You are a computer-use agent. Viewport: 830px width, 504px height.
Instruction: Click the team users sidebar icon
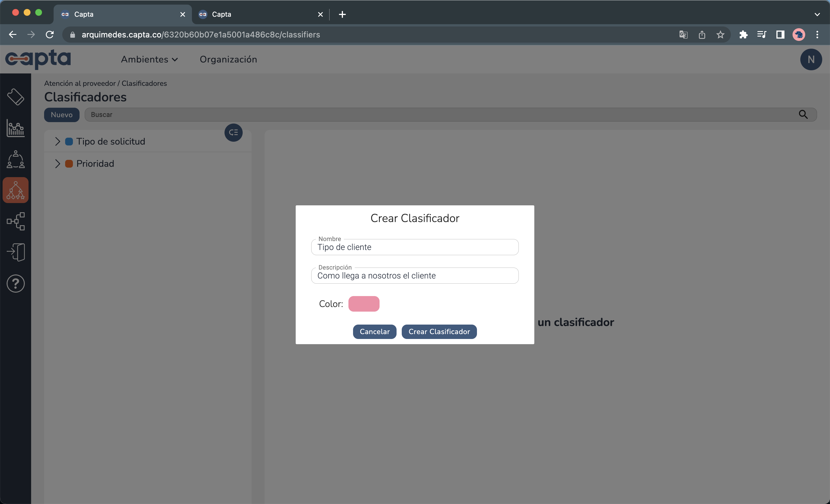tap(16, 159)
